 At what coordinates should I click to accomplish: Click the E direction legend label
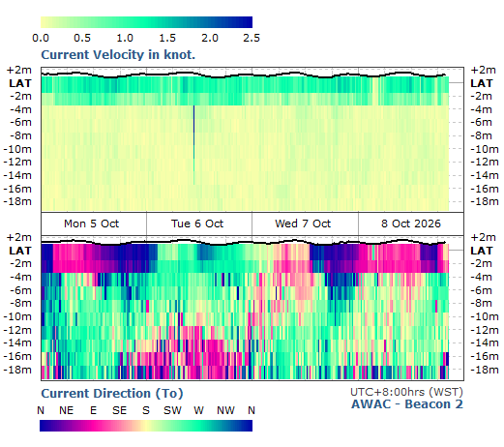[x=94, y=410]
